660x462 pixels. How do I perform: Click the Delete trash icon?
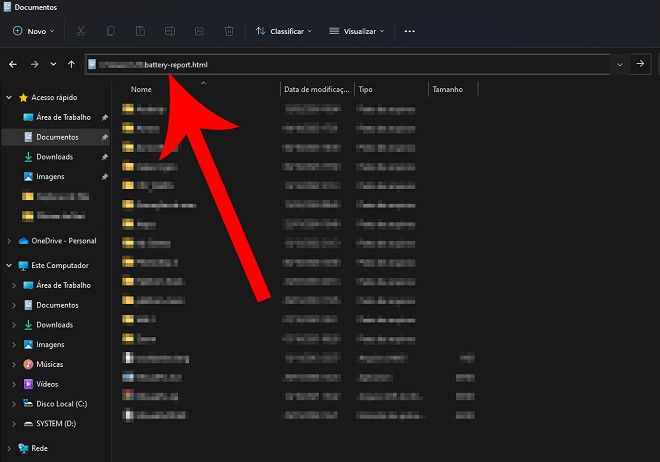[x=229, y=31]
